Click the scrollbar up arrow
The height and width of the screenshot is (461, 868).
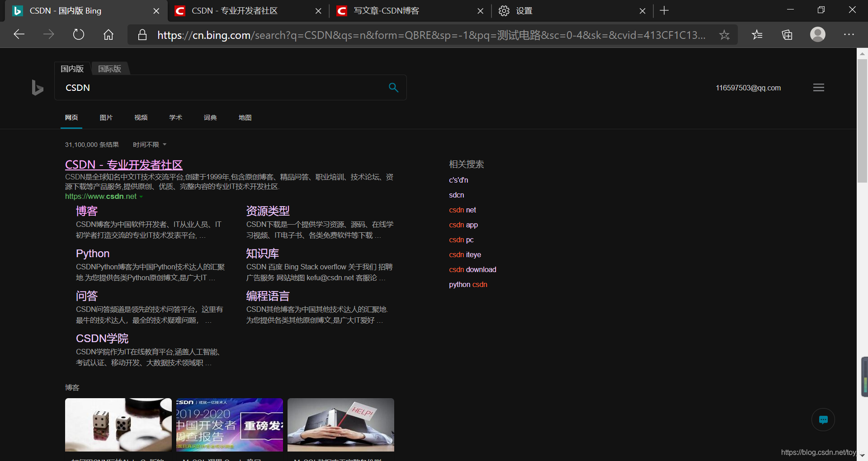(x=862, y=53)
